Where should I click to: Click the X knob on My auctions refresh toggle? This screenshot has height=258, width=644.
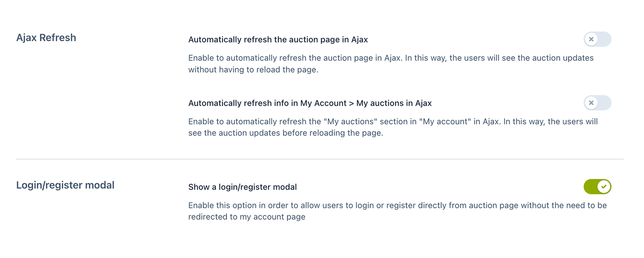[x=591, y=103]
